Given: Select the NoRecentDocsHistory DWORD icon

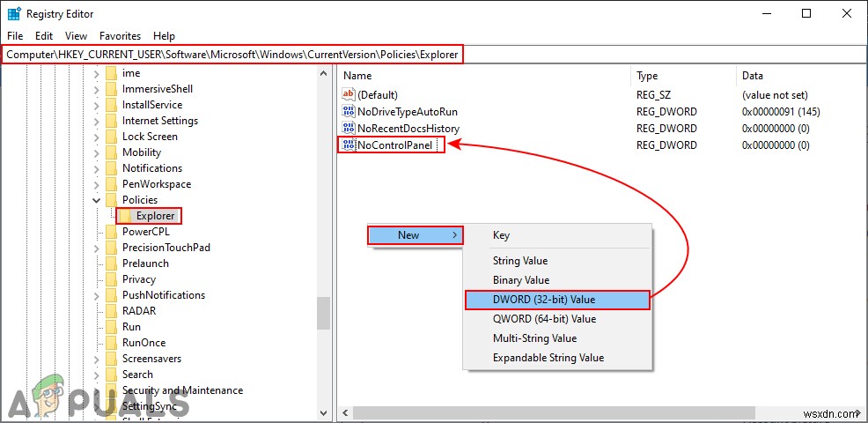Looking at the screenshot, I should (x=349, y=128).
